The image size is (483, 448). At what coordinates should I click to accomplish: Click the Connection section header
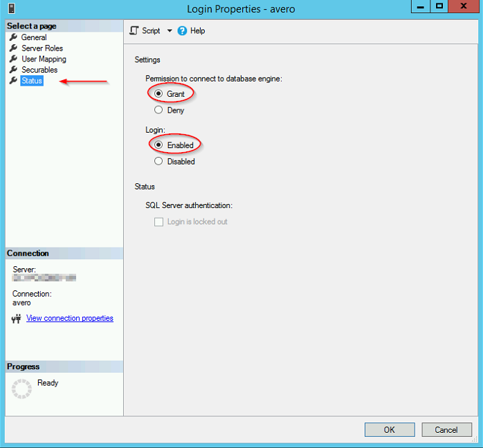point(64,253)
